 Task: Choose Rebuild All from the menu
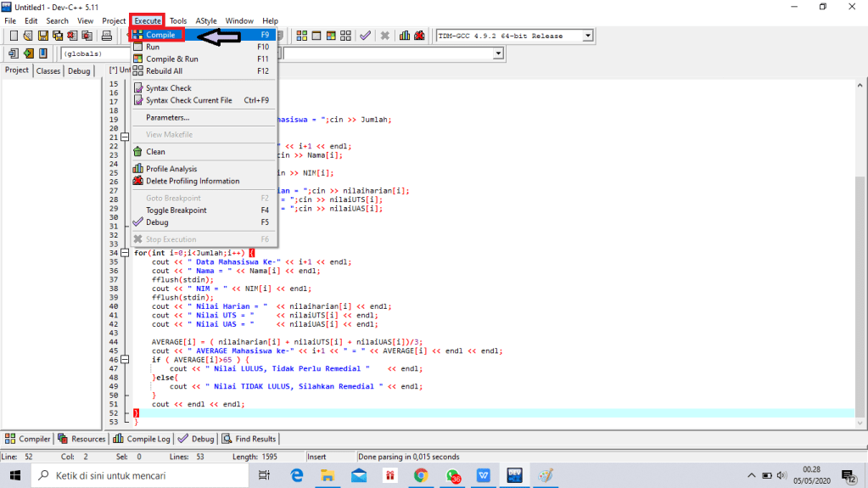[x=164, y=71]
